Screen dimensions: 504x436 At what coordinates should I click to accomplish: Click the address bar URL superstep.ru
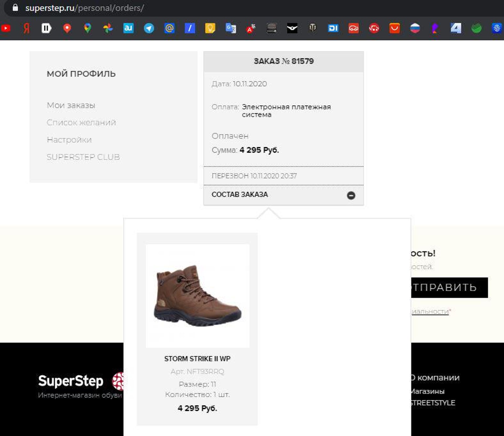point(85,8)
